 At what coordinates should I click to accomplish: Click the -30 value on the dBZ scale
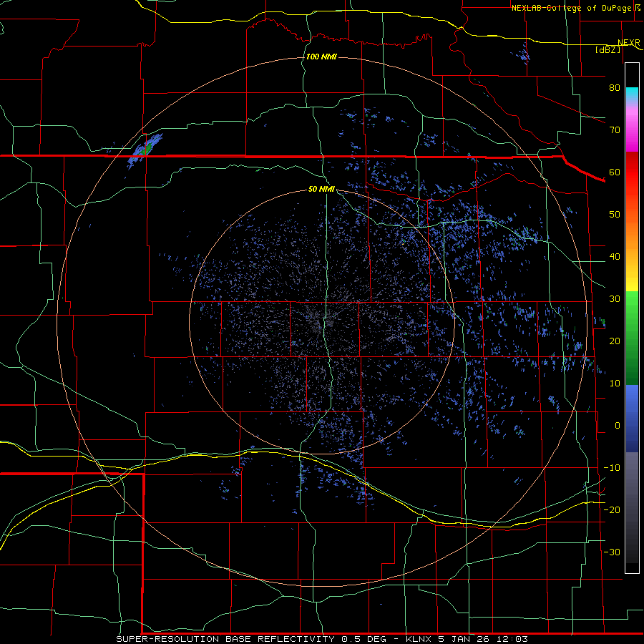tap(612, 552)
